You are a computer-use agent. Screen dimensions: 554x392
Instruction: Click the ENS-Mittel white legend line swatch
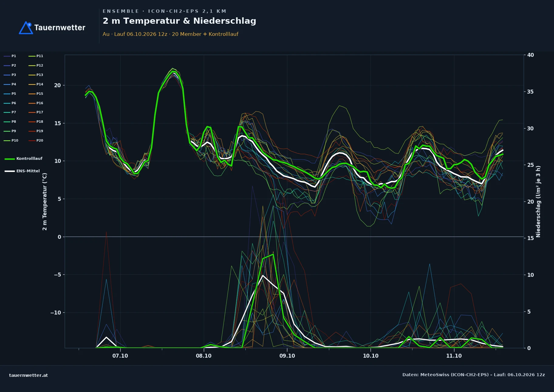10,171
